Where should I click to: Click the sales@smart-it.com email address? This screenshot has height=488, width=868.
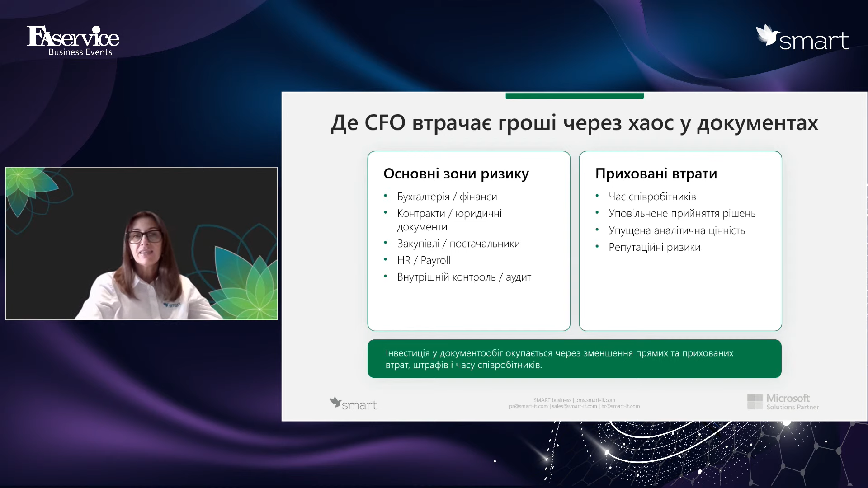pyautogui.click(x=574, y=406)
